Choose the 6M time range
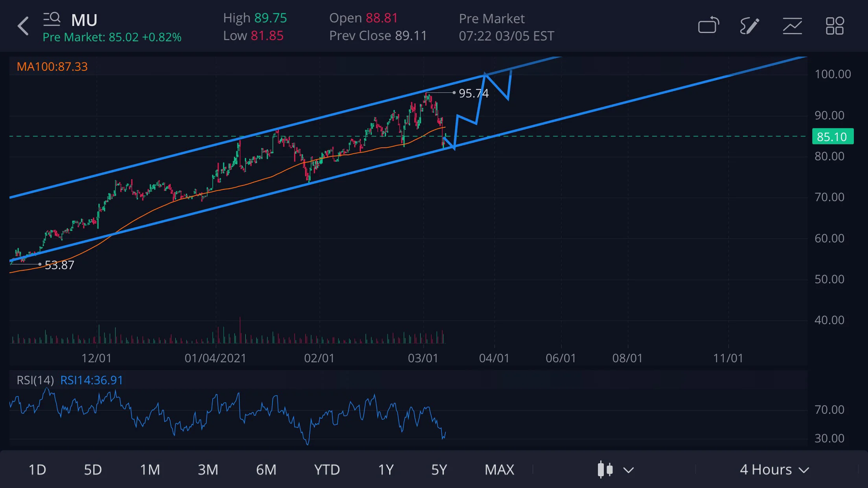This screenshot has height=488, width=868. [x=266, y=470]
